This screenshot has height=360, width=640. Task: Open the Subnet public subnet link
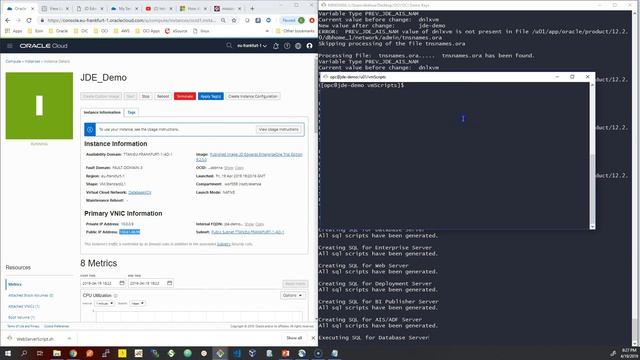click(x=247, y=232)
